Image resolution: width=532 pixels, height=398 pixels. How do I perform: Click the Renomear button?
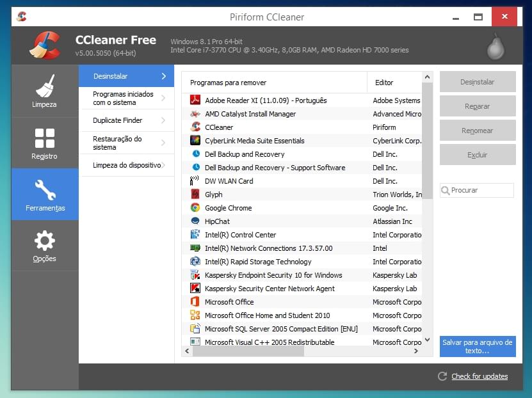tap(478, 131)
